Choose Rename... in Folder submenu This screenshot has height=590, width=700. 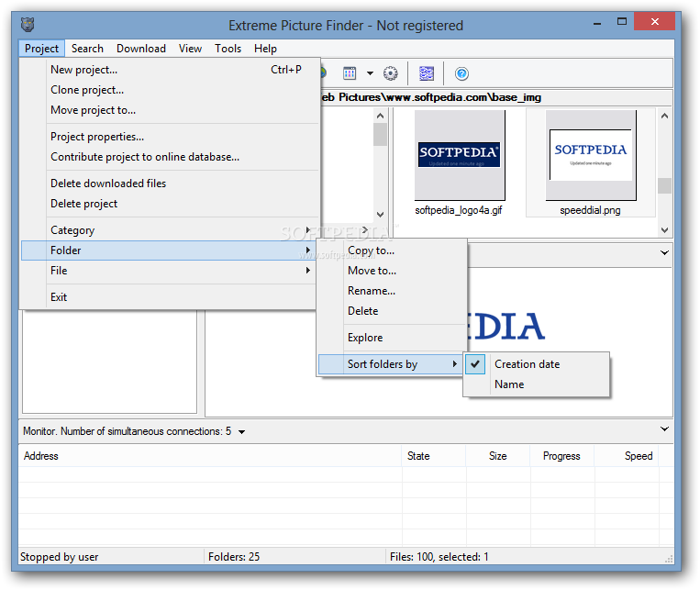(392, 291)
